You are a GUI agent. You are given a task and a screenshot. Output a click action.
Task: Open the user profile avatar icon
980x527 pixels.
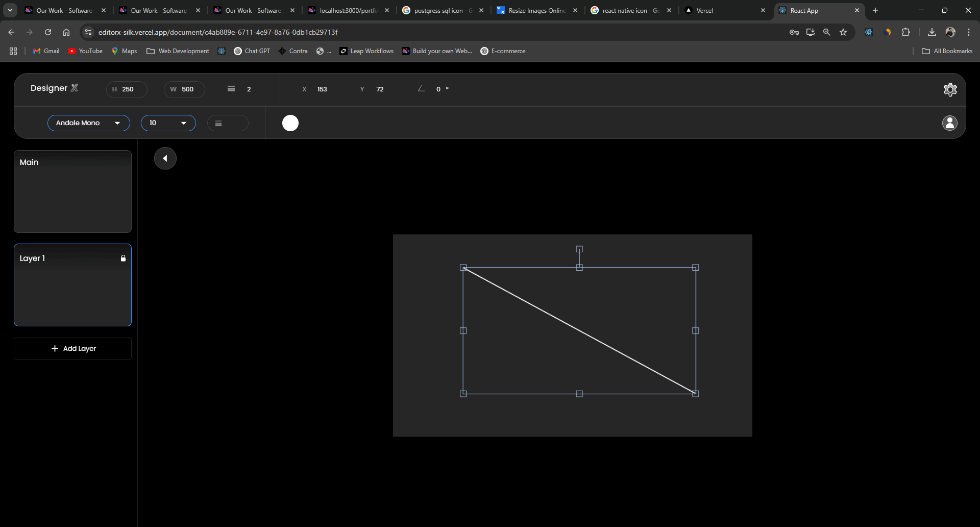[x=950, y=123]
